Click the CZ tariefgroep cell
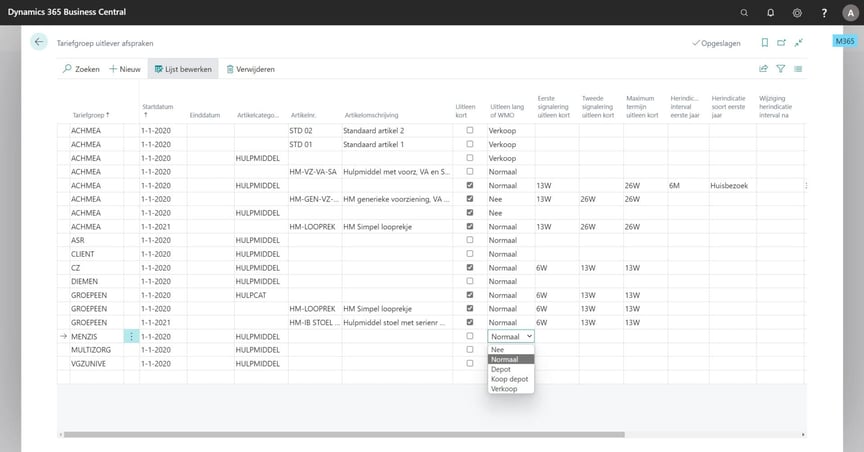 pos(96,268)
